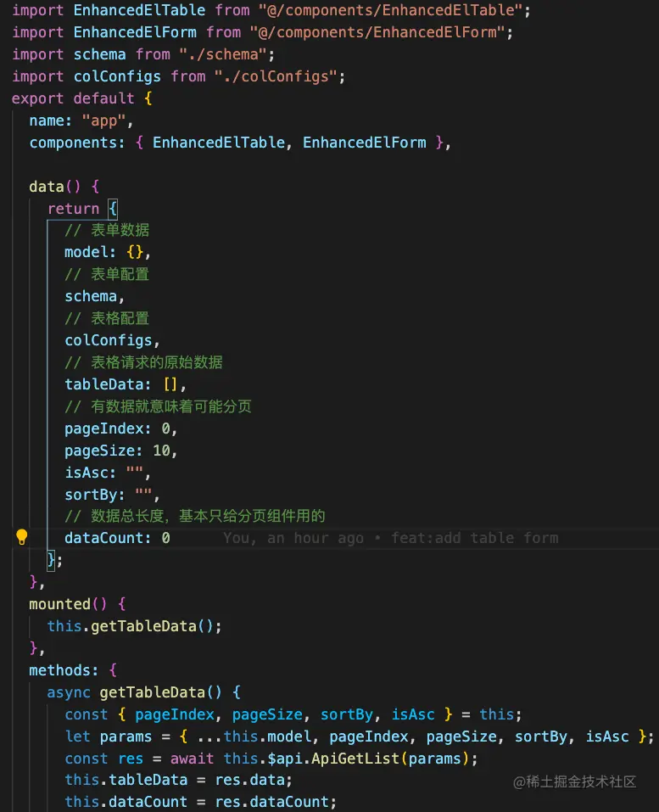Click 'this.getTableData();' call in mounted
Viewport: 659px width, 812px height.
pyautogui.click(x=134, y=627)
